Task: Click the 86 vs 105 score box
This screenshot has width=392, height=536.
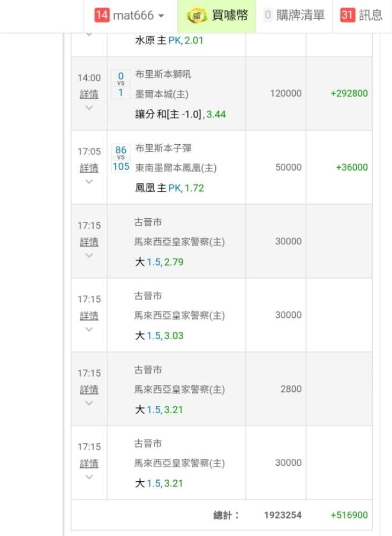Action: pyautogui.click(x=121, y=158)
